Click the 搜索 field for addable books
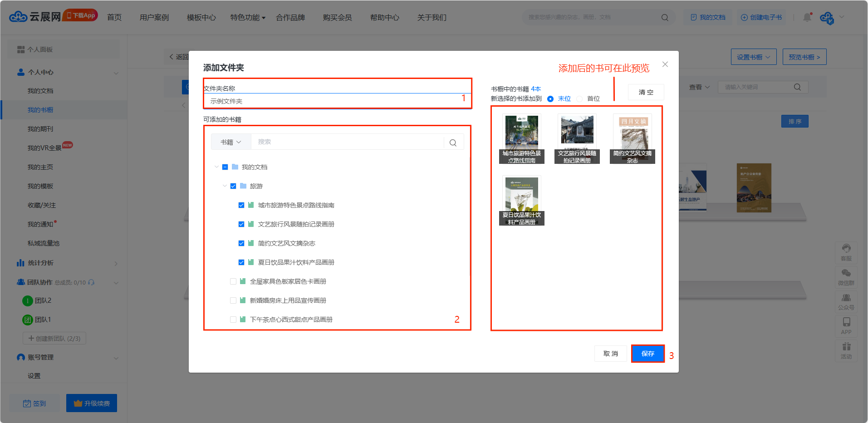The width and height of the screenshot is (868, 423). coord(348,142)
